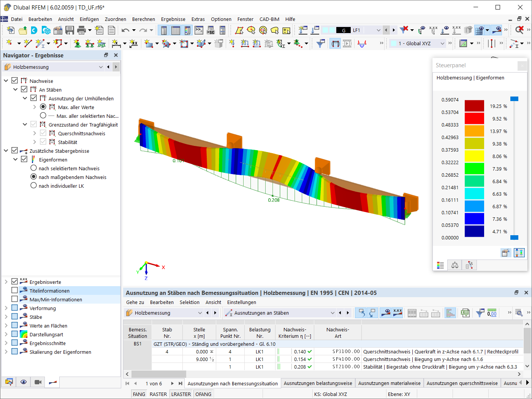This screenshot has width=532, height=399.
Task: Enable the Titelinformationen checkbox
Action: (x=15, y=290)
